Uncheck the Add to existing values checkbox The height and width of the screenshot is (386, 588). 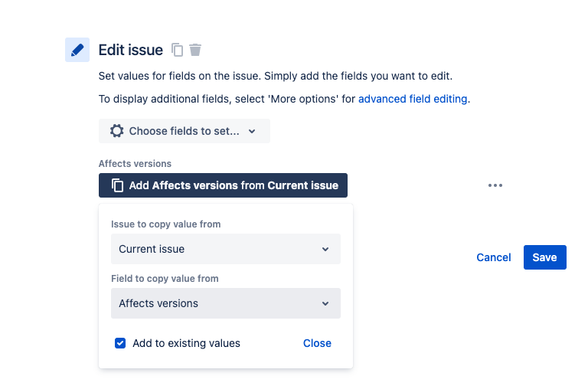(x=120, y=343)
